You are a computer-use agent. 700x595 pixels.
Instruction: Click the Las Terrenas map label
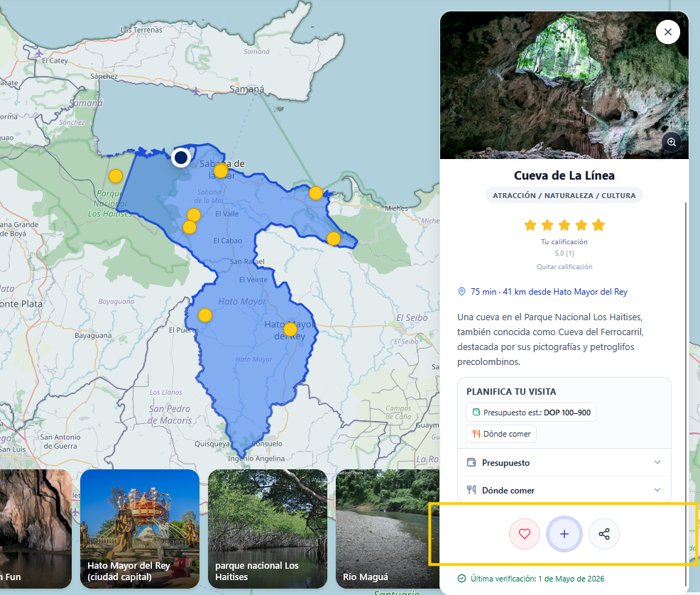pos(141,30)
